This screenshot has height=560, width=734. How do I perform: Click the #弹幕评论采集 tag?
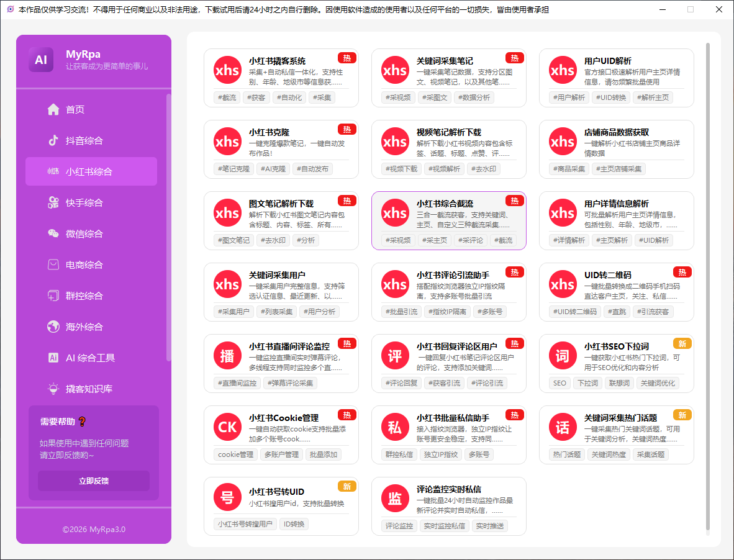tap(290, 383)
